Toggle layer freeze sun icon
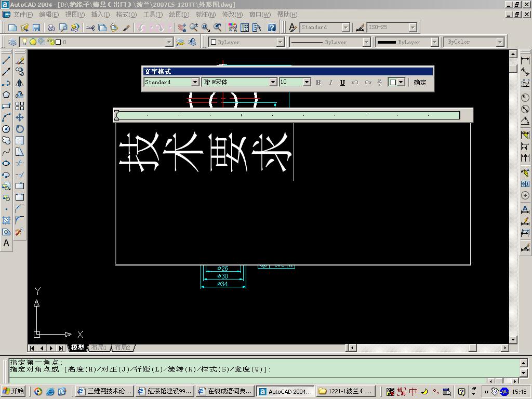Screen dimensions: 532x399 point(33,42)
